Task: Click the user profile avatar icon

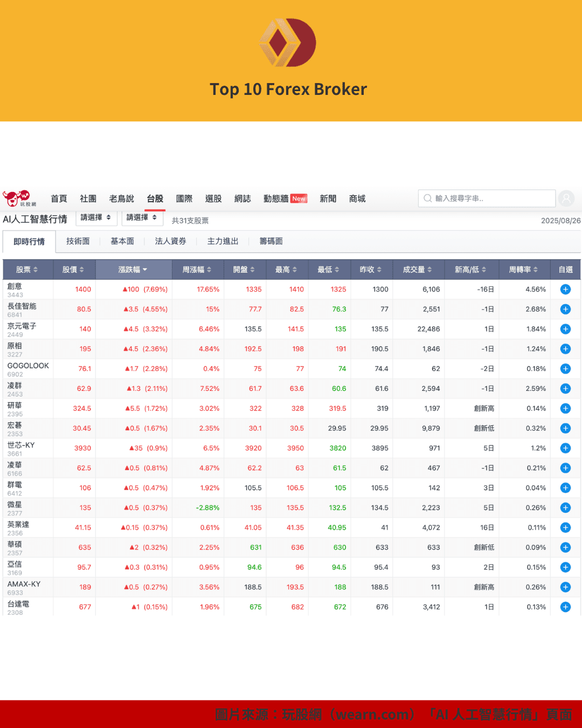Action: [x=566, y=198]
